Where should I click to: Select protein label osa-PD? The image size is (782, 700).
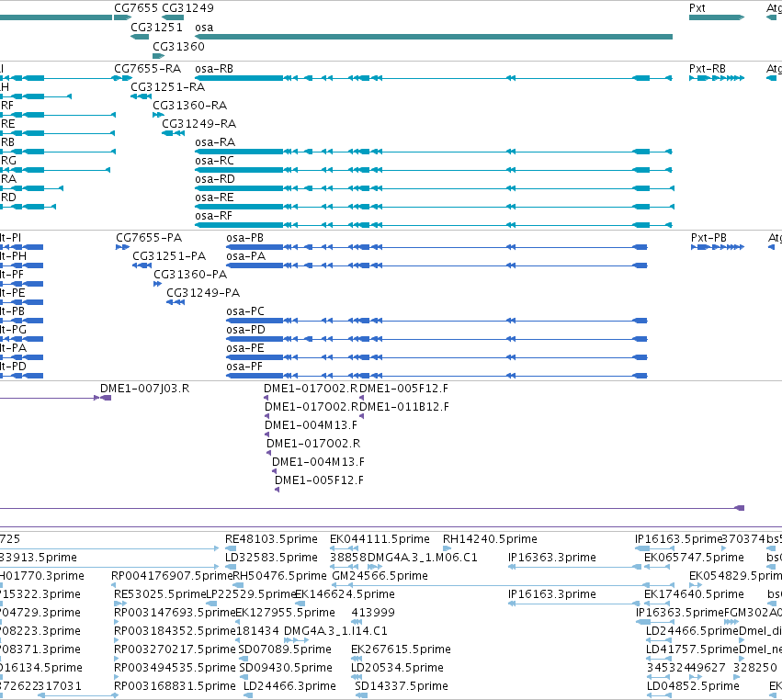[x=246, y=330]
